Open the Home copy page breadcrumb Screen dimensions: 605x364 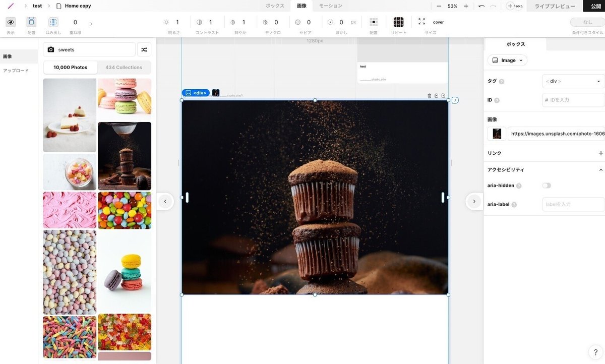point(74,6)
